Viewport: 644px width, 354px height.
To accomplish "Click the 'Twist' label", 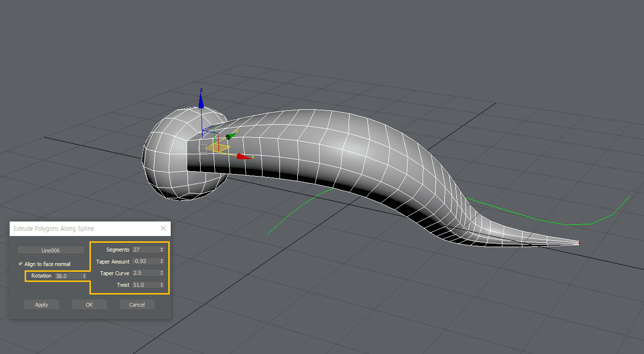I will pos(123,285).
